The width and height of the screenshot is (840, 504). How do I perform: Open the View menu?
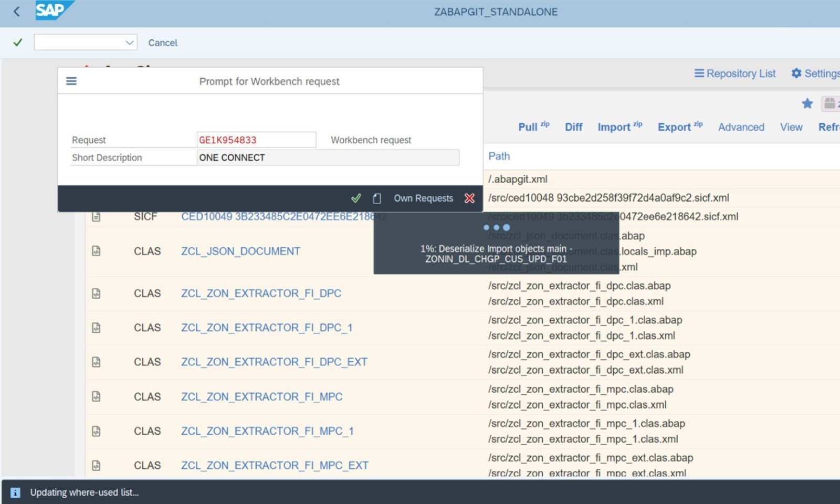tap(791, 127)
